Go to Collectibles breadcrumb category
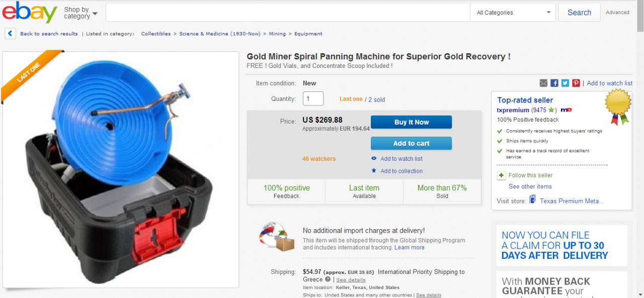The image size is (644, 298). click(155, 34)
